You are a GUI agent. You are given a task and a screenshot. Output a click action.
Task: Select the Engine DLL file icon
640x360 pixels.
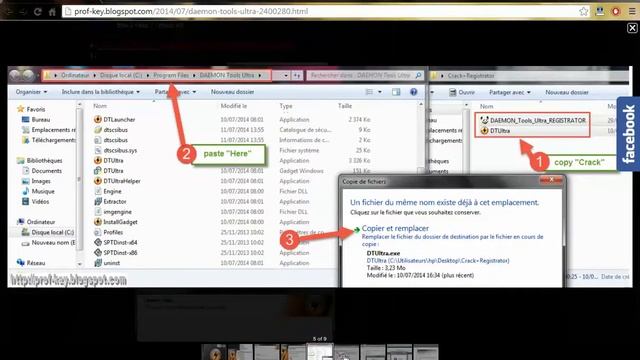98,191
